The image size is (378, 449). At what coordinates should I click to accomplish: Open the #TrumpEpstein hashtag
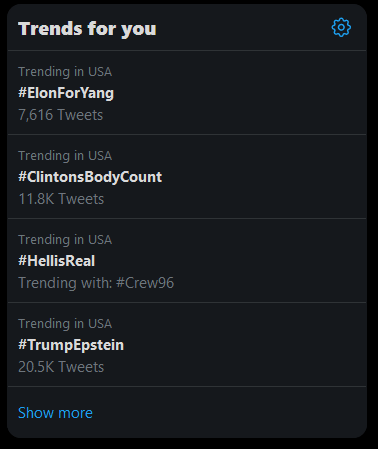pos(71,345)
